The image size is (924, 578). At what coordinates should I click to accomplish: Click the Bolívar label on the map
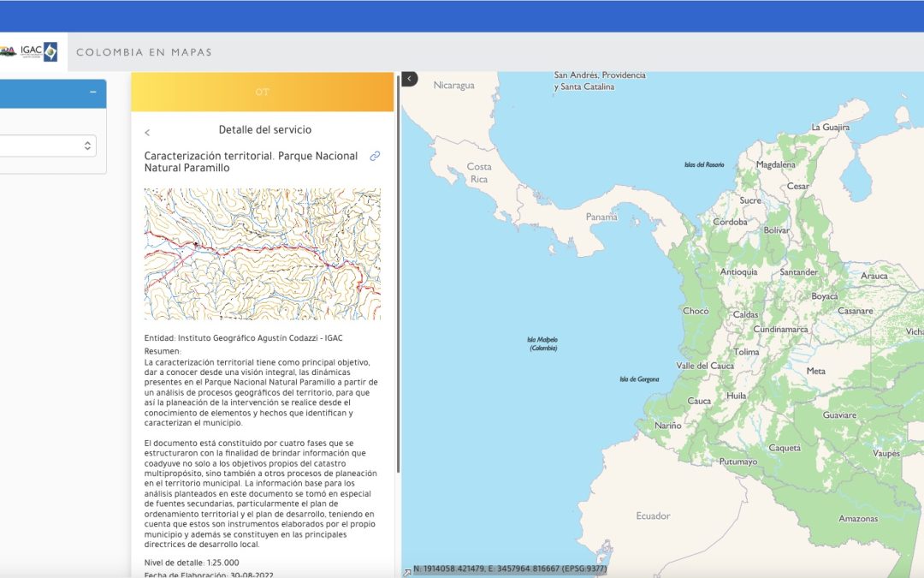pyautogui.click(x=776, y=230)
